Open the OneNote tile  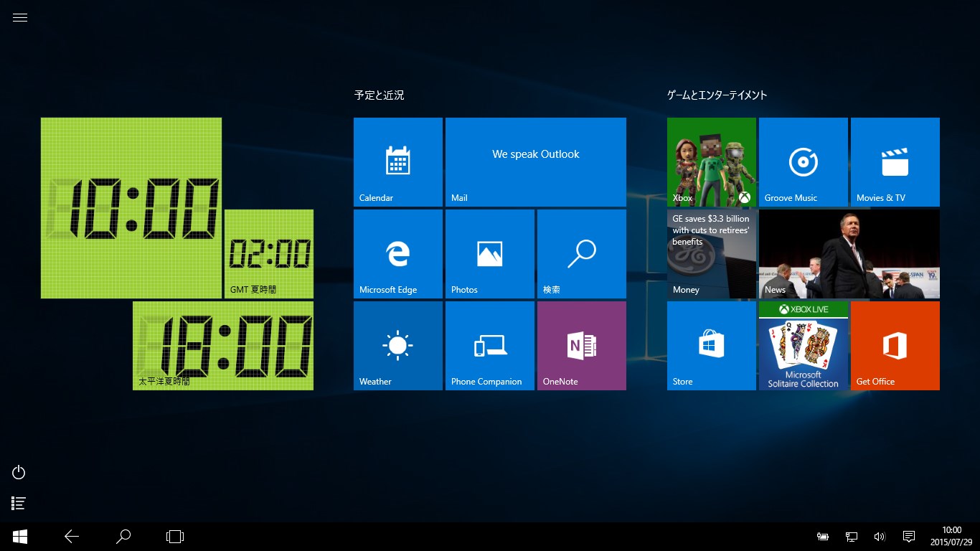click(x=582, y=346)
